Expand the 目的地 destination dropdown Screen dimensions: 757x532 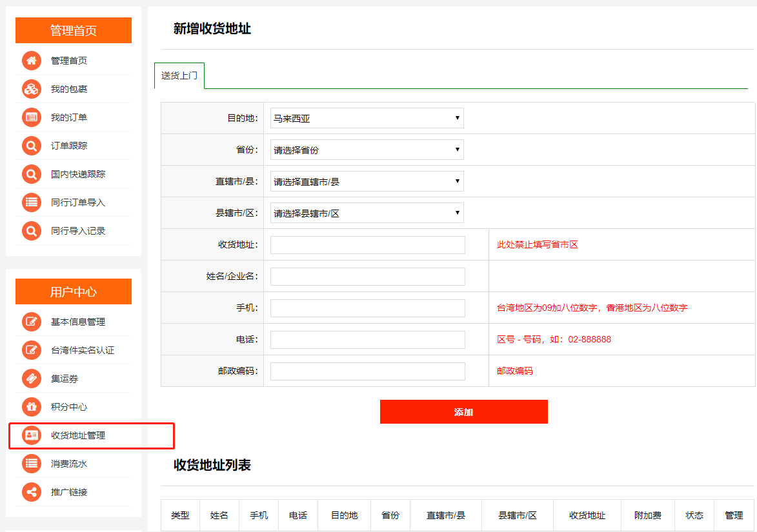tap(367, 118)
